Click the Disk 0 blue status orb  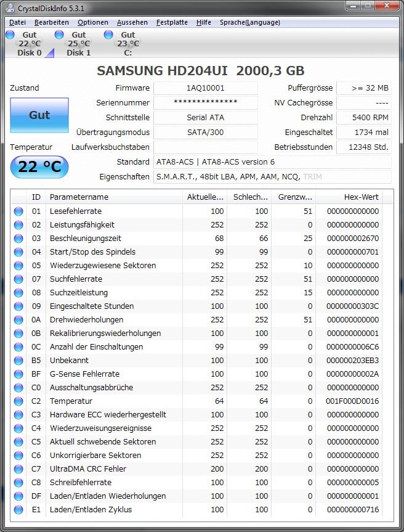click(10, 35)
